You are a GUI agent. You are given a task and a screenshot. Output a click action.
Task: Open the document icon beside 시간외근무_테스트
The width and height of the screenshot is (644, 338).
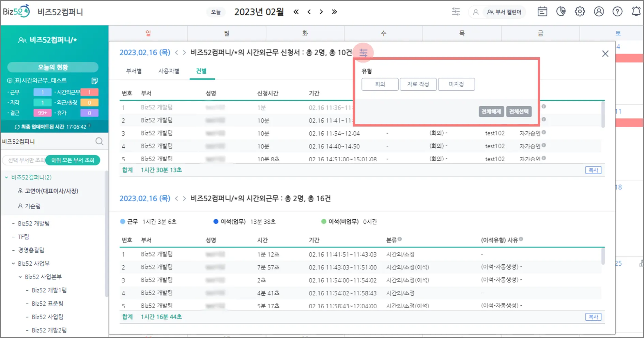(x=95, y=80)
